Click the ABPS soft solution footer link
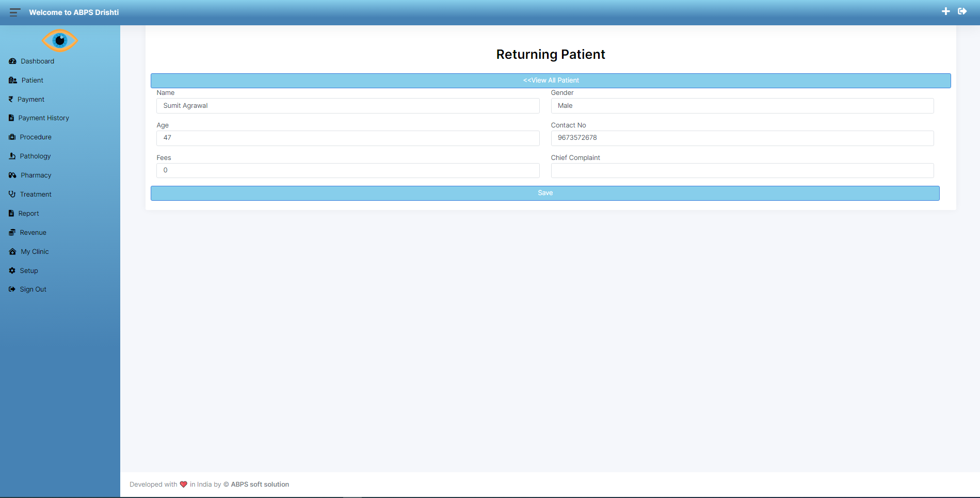980x498 pixels. pyautogui.click(x=260, y=485)
